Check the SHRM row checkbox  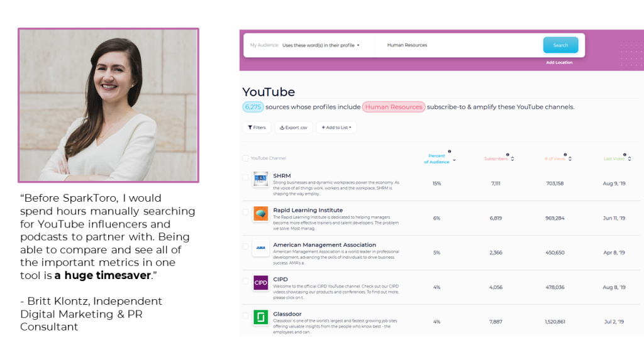coord(245,177)
